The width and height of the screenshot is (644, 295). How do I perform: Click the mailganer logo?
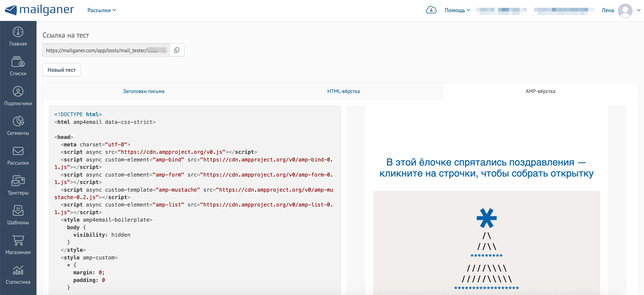(x=39, y=10)
